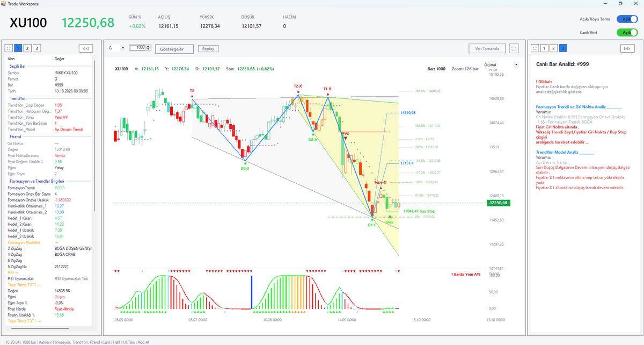Switch to tab 3 in left panel
Viewport: 644px width, 345px height.
36,48
